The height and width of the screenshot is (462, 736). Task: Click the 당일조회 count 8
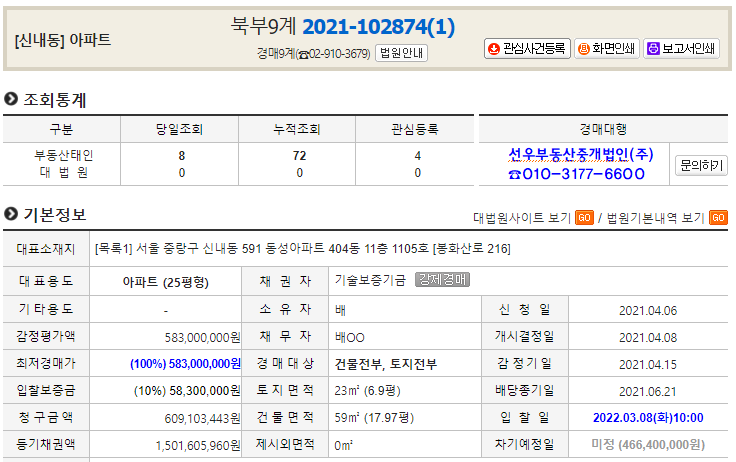pos(182,155)
